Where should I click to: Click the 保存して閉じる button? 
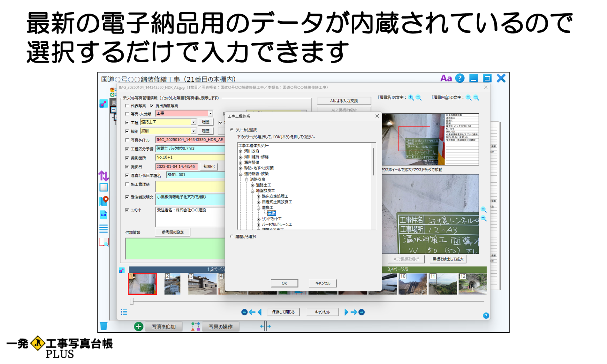pos(284,312)
